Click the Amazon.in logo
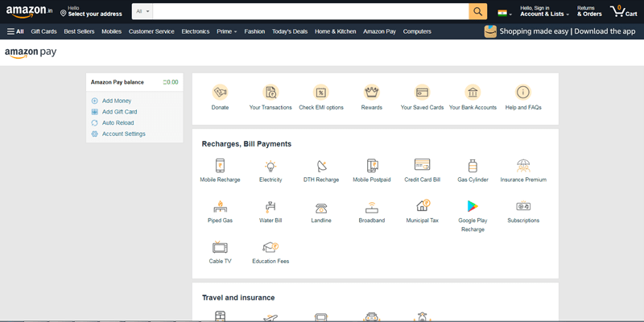 point(29,11)
